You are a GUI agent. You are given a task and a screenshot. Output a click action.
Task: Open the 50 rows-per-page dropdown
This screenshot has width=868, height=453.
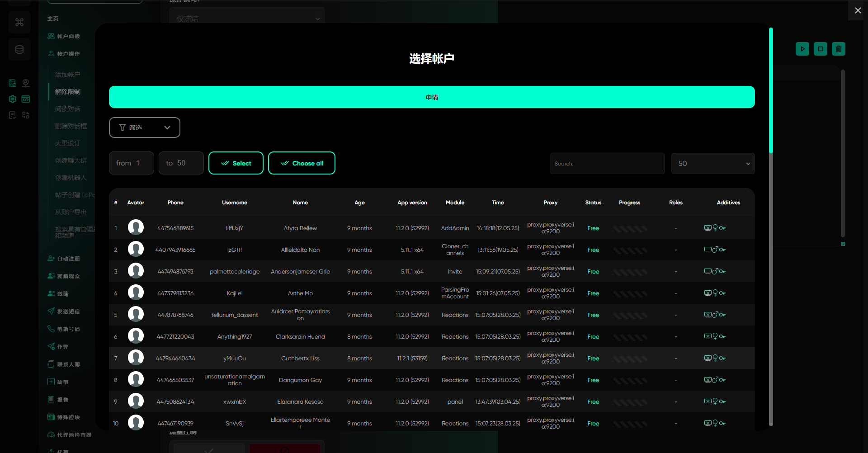[713, 164]
